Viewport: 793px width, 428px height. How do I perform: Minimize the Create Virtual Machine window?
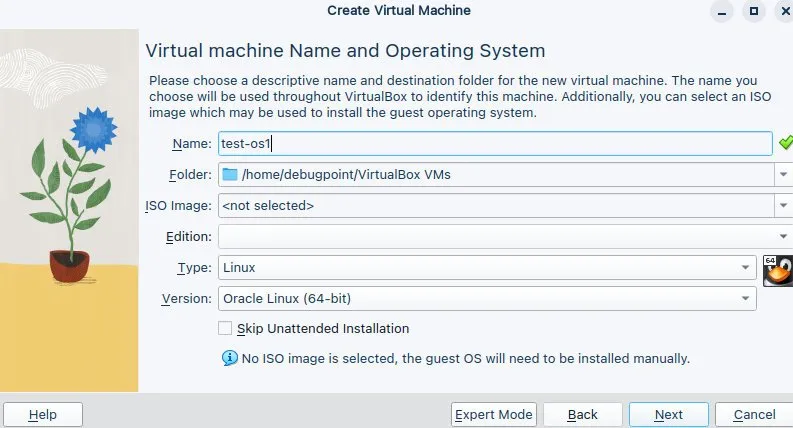click(x=722, y=11)
